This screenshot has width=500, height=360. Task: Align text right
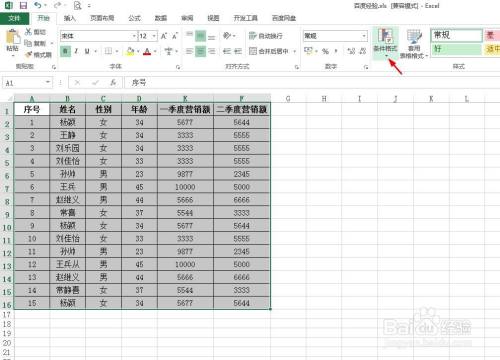[212, 51]
